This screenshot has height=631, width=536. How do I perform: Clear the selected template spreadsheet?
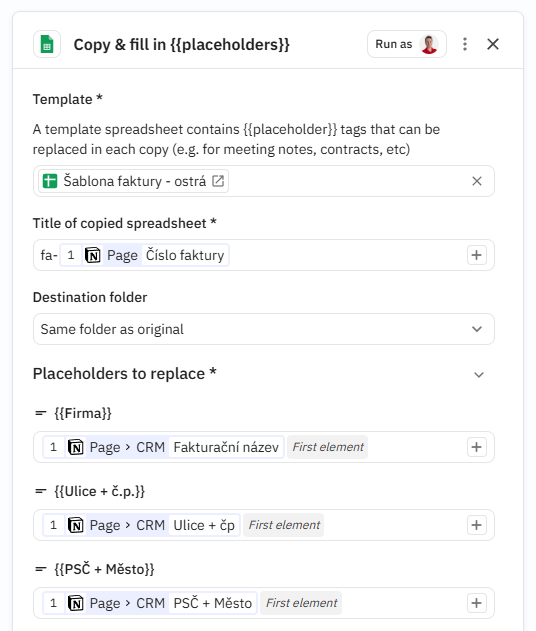[477, 181]
